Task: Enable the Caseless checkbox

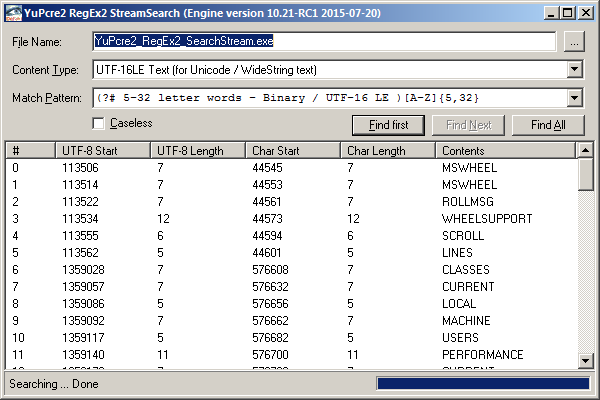Action: (98, 123)
